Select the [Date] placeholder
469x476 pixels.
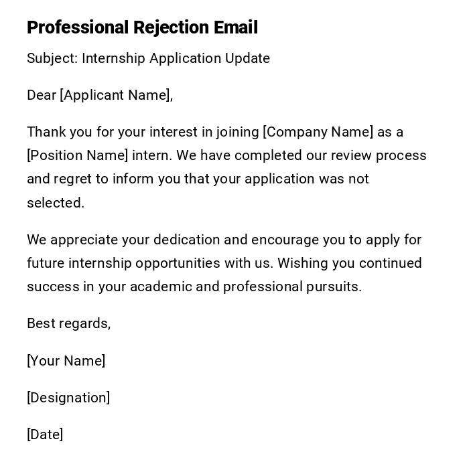(x=45, y=434)
